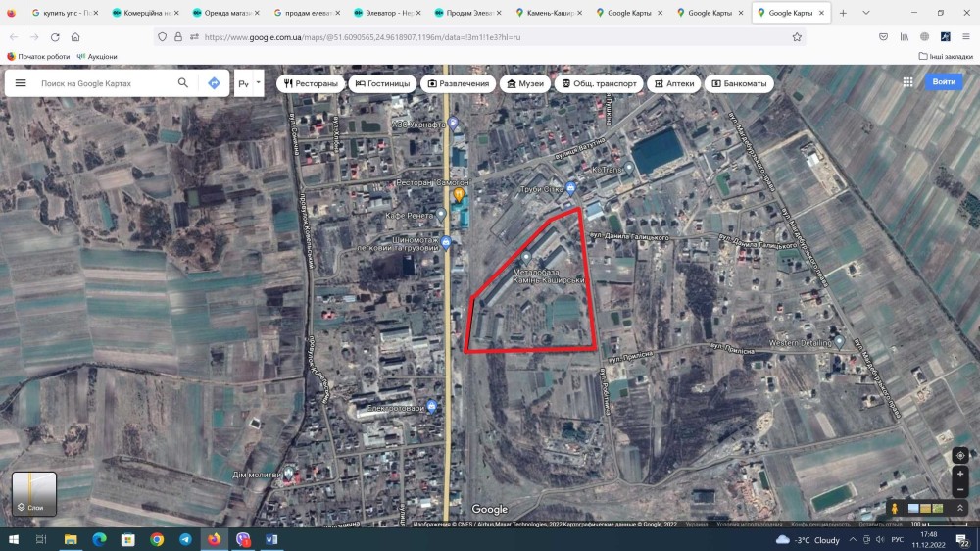Select the Ресторан Вамогон map pin
The image size is (980, 551).
(459, 195)
